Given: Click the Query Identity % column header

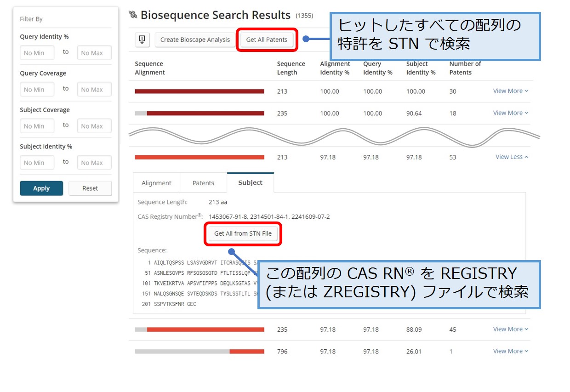Looking at the screenshot, I should (378, 68).
